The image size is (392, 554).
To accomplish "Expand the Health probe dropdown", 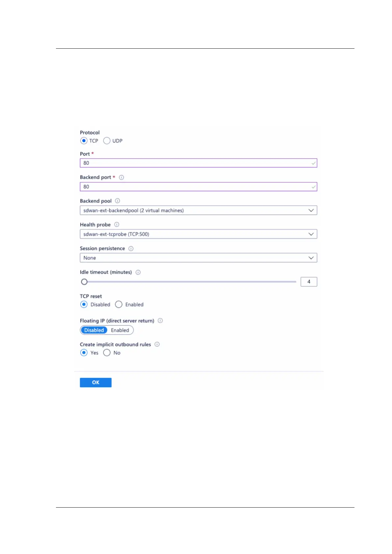I will coord(198,234).
